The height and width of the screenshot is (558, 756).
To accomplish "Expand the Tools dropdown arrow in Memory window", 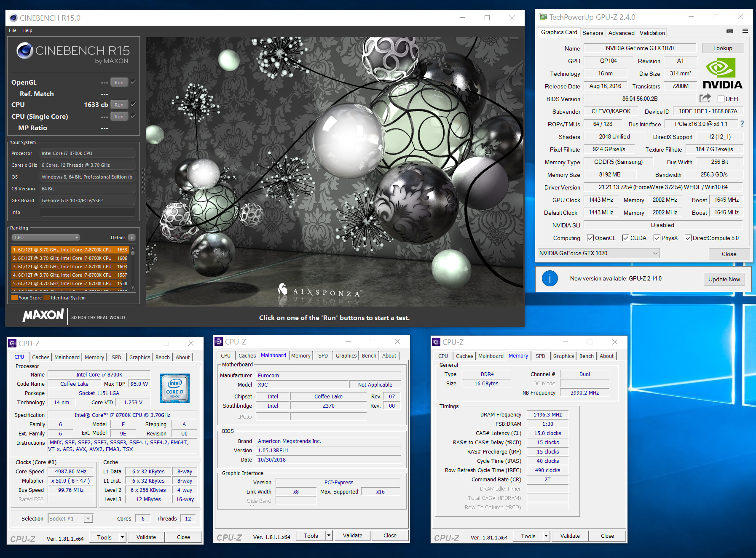I will (546, 536).
